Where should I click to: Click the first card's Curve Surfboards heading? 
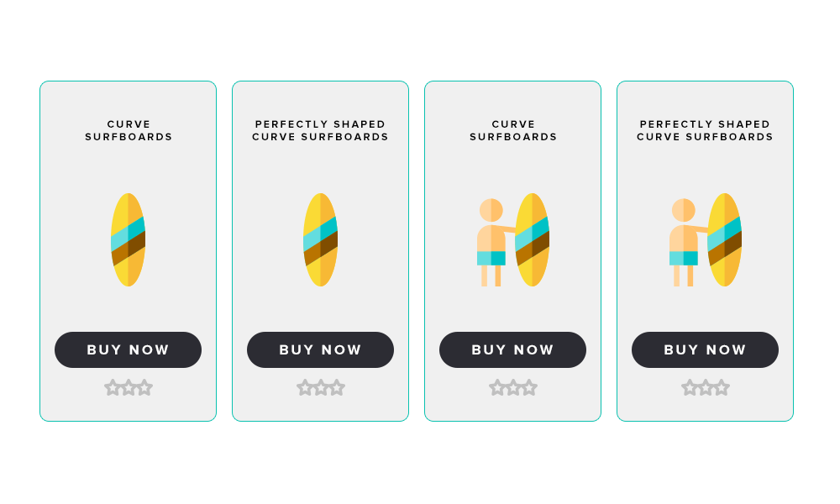click(x=129, y=131)
